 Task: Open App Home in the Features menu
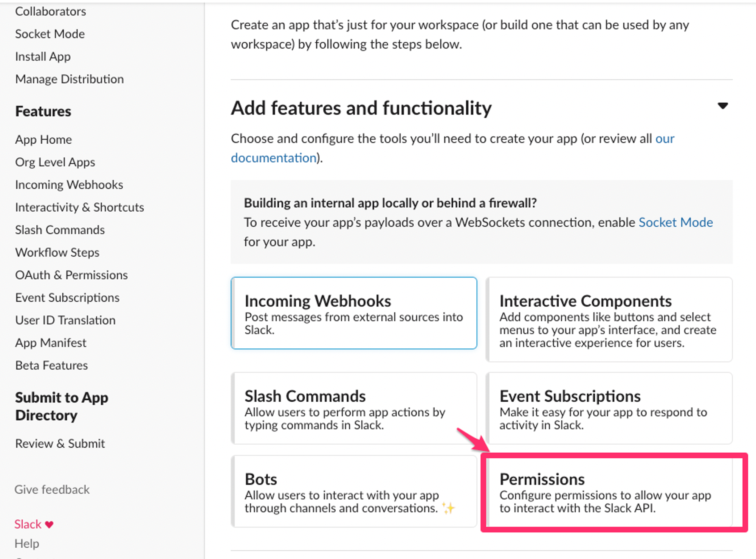point(43,140)
